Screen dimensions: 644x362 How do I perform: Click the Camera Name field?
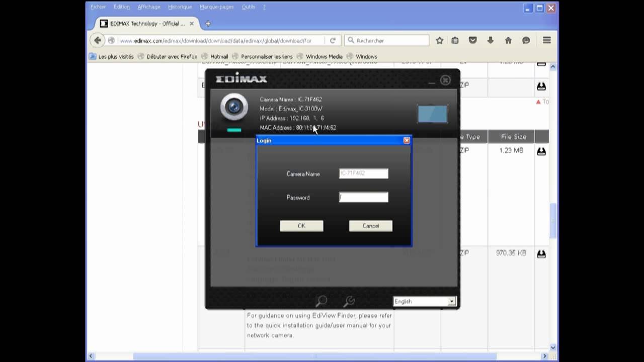point(364,173)
